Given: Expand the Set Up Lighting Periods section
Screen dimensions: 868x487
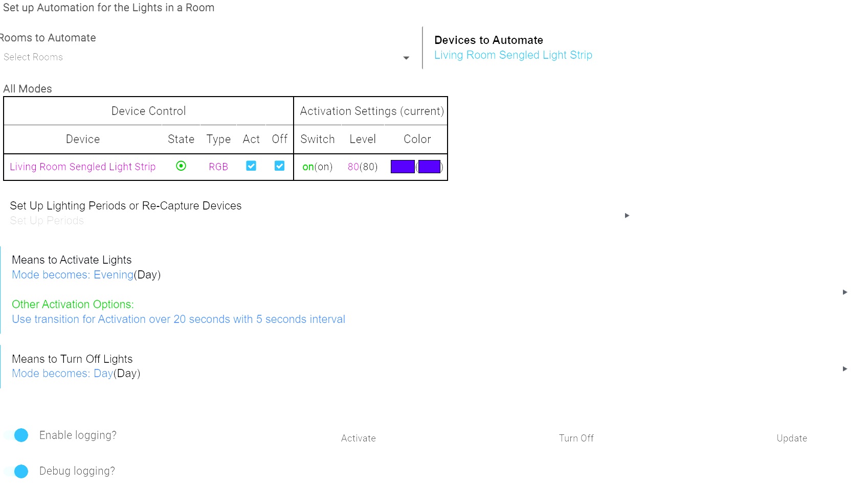Looking at the screenshot, I should pyautogui.click(x=627, y=215).
